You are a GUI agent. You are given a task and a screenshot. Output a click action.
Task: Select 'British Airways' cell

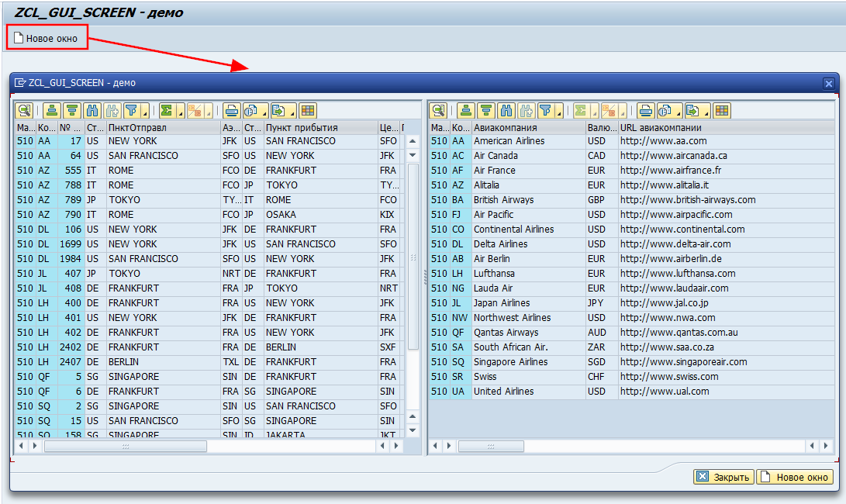click(x=528, y=200)
